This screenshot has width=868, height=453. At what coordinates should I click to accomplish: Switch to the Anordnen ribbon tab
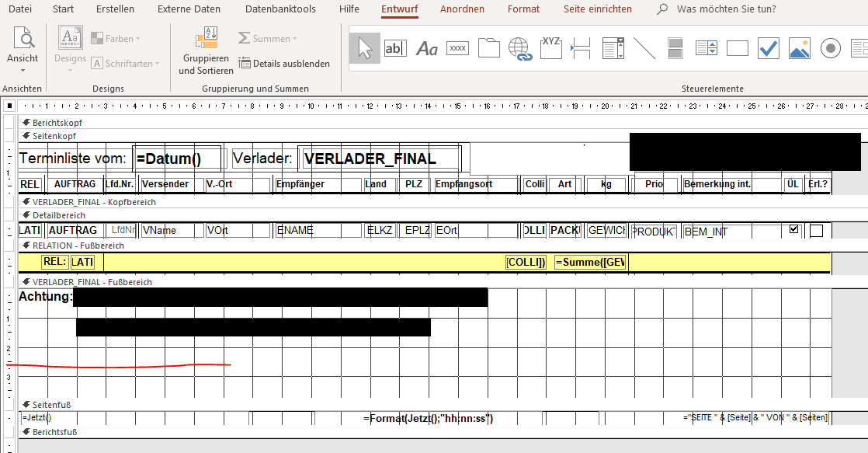462,9
